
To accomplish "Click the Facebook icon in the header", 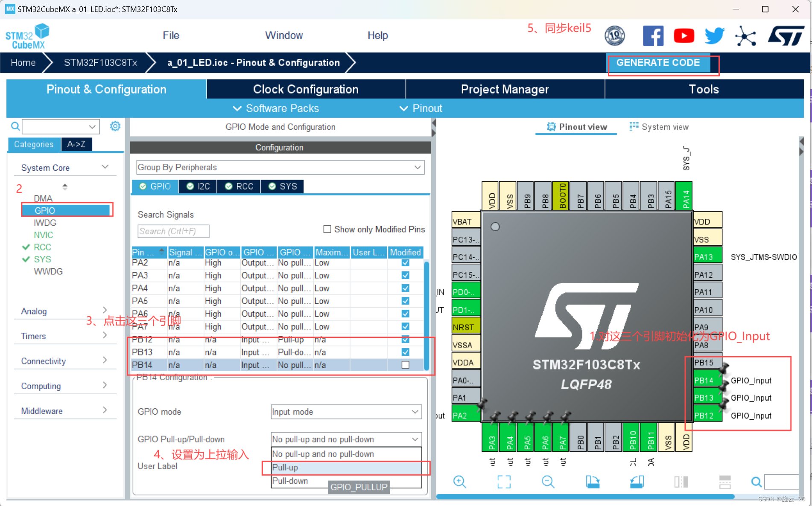I will [x=653, y=35].
